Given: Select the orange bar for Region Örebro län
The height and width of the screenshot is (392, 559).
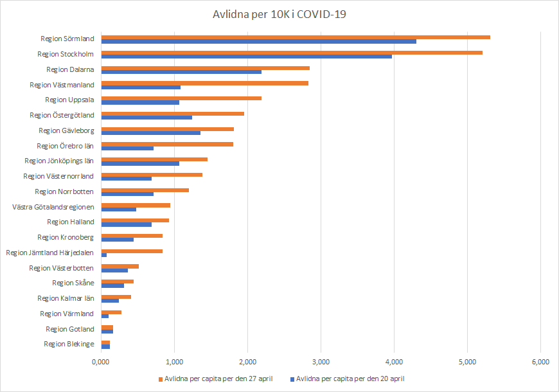Looking at the screenshot, I should click(167, 144).
